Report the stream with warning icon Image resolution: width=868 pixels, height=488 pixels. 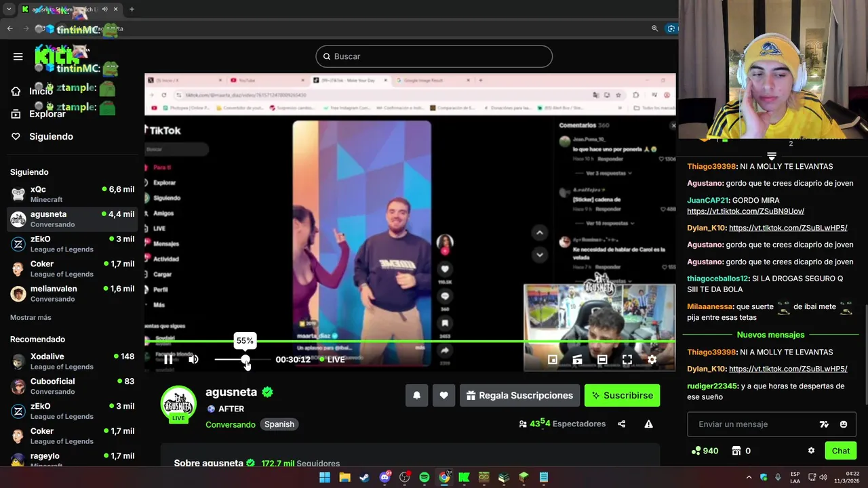648,424
